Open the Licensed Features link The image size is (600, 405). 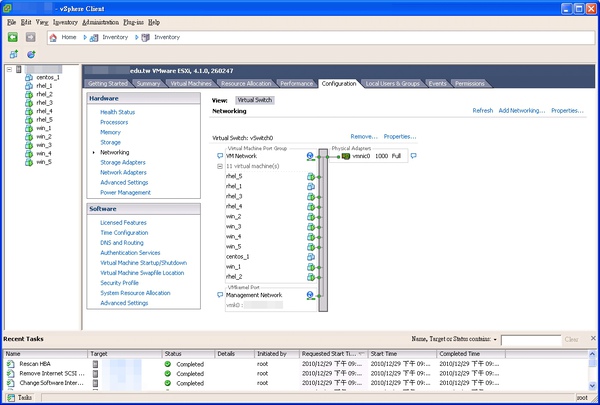click(x=123, y=223)
